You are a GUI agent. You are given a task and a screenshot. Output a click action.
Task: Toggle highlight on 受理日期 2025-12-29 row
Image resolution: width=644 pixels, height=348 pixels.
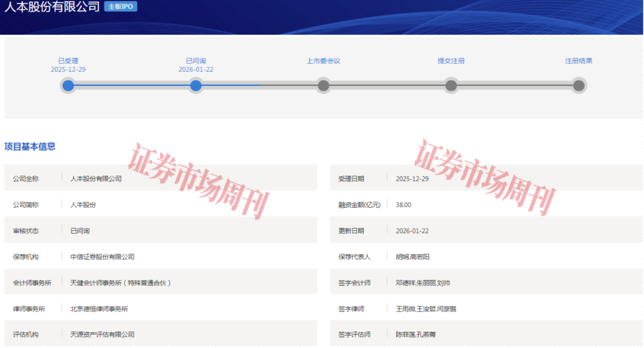tap(483, 178)
